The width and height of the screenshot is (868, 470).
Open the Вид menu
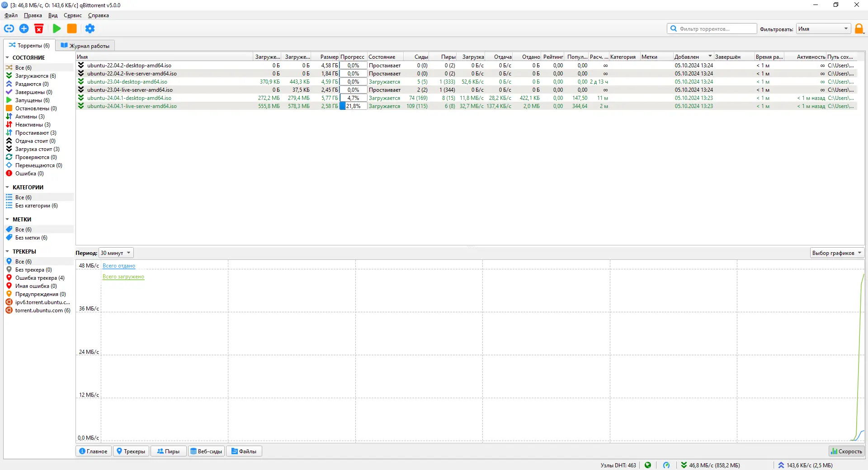tap(53, 15)
